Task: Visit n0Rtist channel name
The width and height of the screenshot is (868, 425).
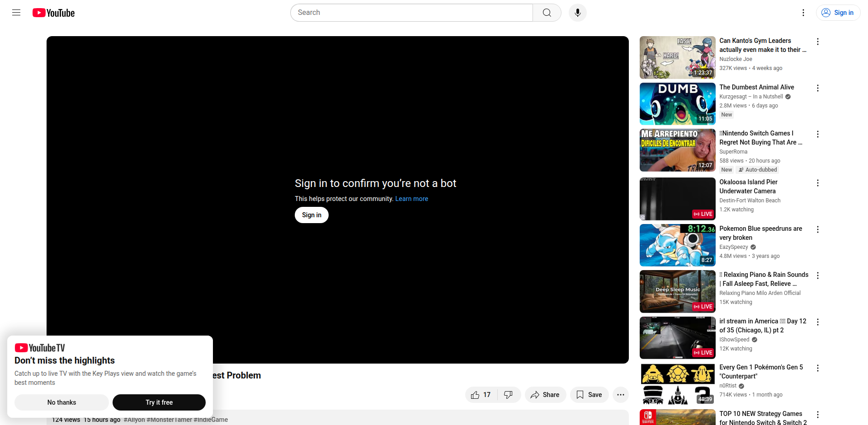Action: pyautogui.click(x=728, y=386)
